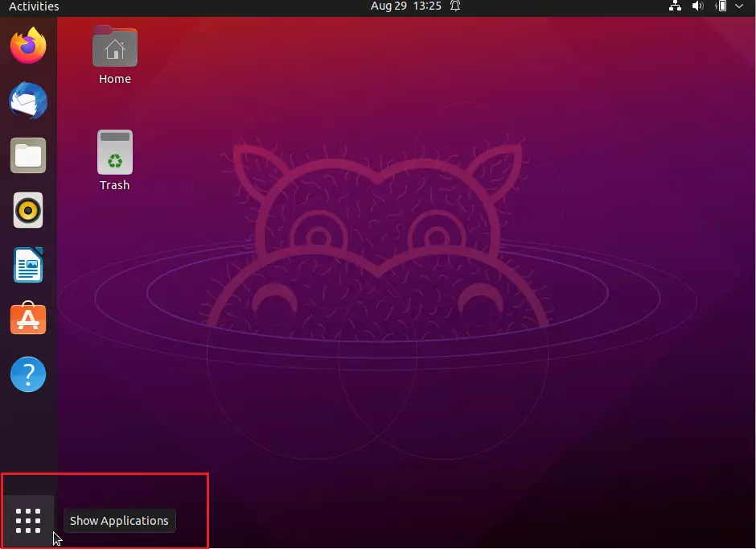Open LibreOffice Writer from the dock
Viewport: 756px width, 549px height.
coord(28,265)
